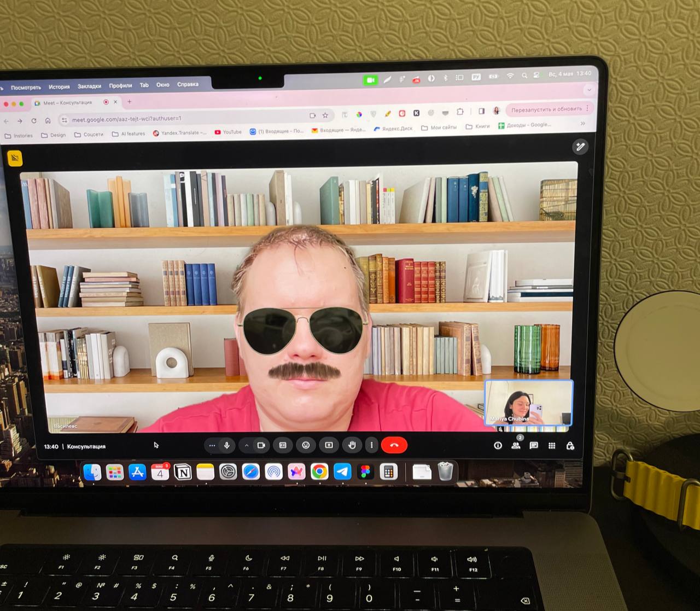Open the Trash in the Dock
This screenshot has height=611, width=700.
tap(446, 472)
